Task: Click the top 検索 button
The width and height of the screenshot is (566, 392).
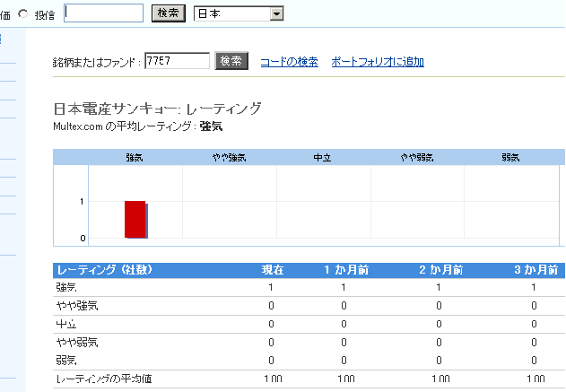Action: click(169, 13)
